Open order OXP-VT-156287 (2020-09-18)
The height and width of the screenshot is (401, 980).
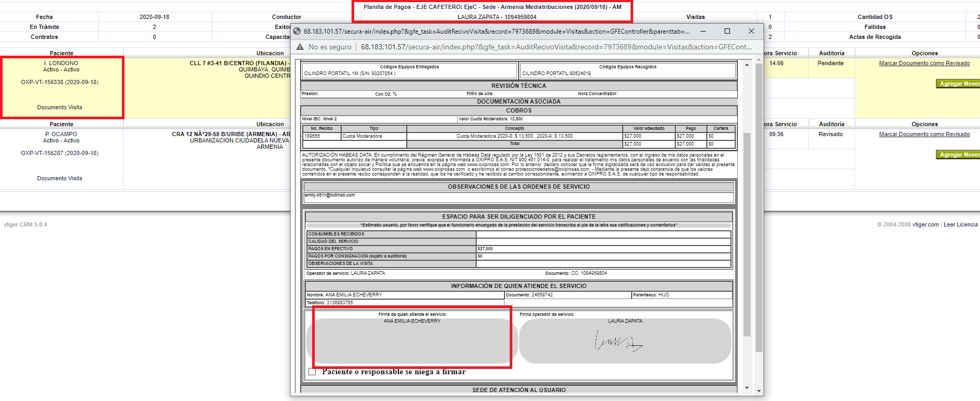59,153
